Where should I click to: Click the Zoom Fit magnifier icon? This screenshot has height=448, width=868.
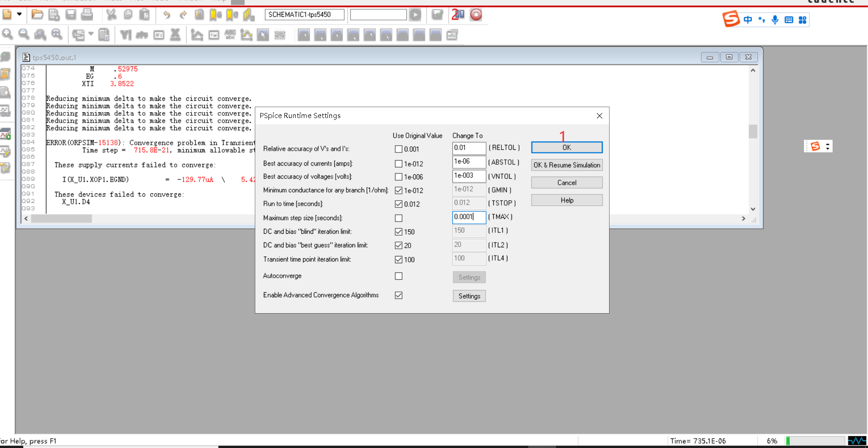tap(56, 34)
